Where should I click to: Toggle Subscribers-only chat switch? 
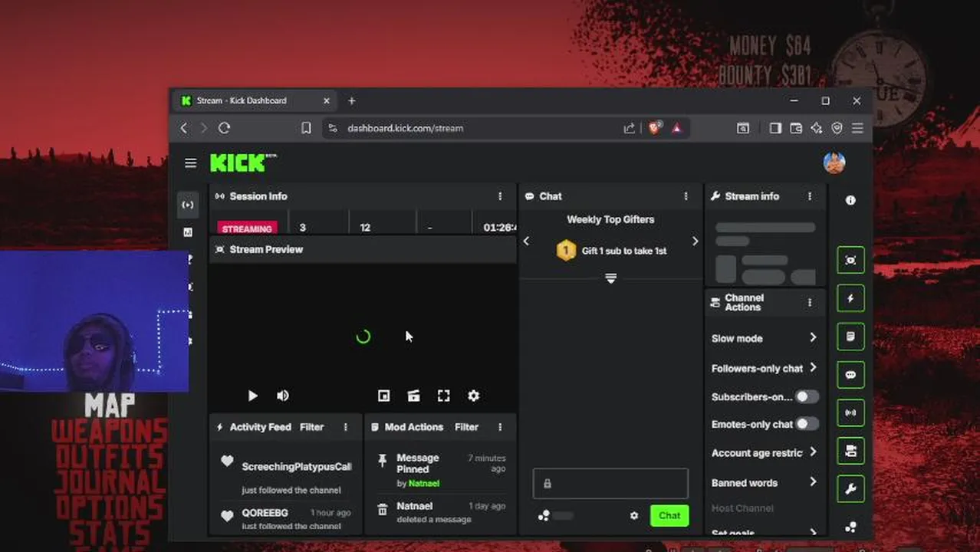(806, 396)
